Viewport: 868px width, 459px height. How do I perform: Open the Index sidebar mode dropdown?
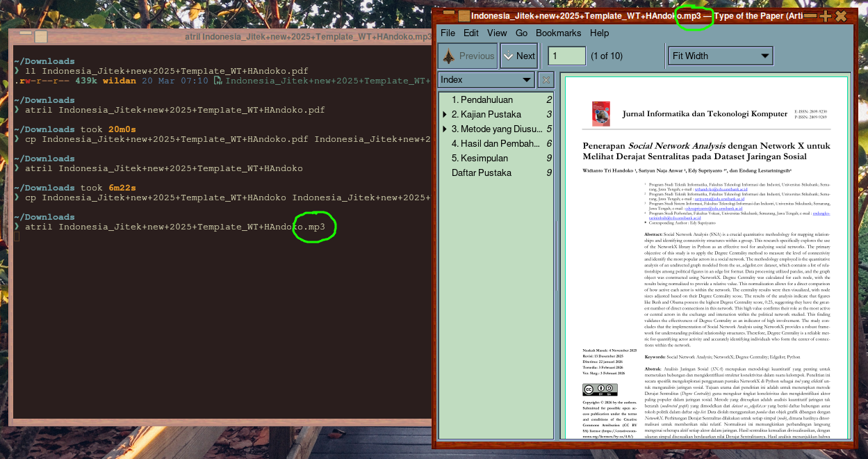[x=486, y=80]
